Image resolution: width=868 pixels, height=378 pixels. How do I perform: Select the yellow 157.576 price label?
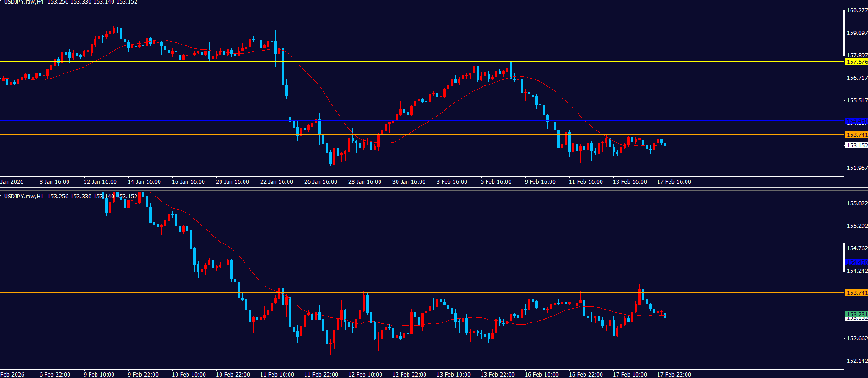(x=856, y=62)
